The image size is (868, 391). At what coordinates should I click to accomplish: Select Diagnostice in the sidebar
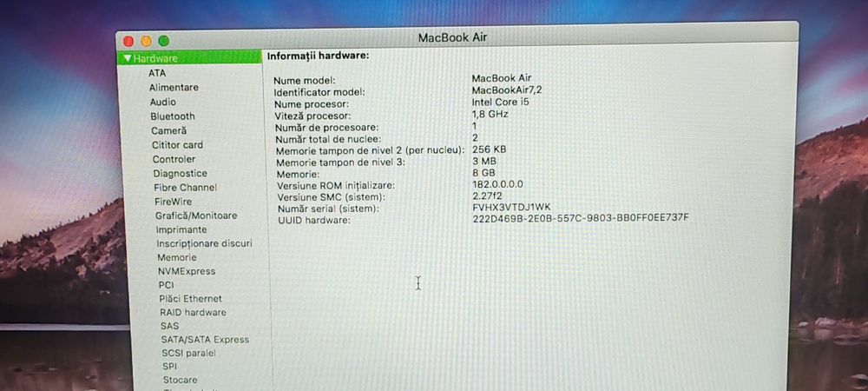pos(180,174)
